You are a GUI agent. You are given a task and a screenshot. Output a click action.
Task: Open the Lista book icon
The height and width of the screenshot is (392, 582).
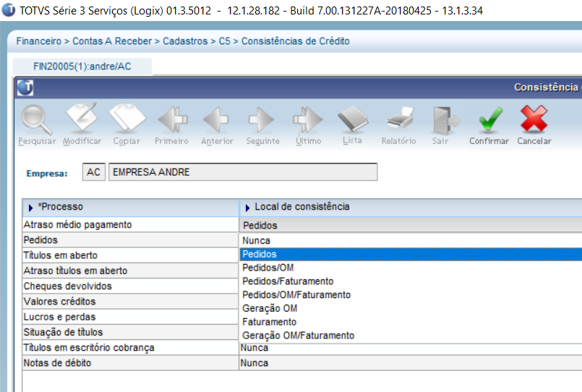(353, 119)
